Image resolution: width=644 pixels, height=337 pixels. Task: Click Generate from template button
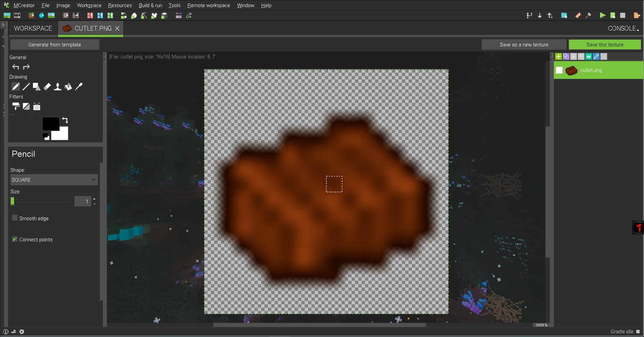54,44
